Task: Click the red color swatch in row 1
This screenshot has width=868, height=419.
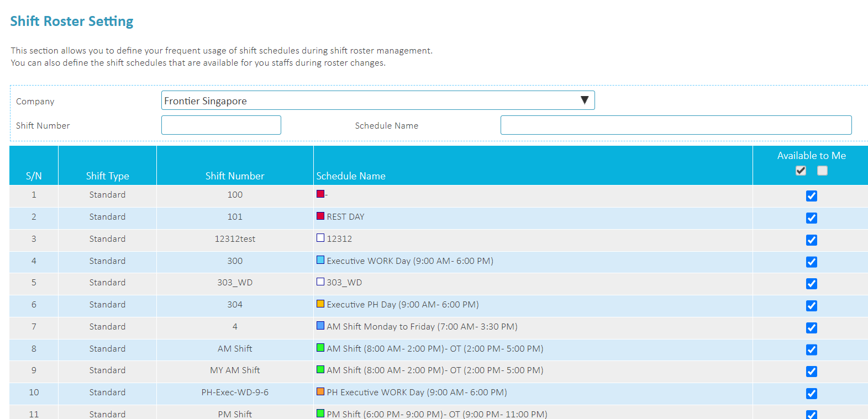Action: point(320,194)
